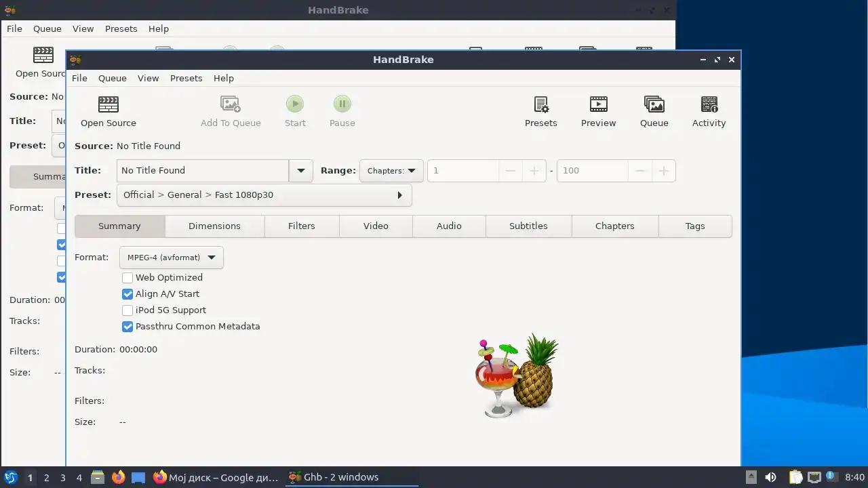Show the Queue from toolbar icon
The image size is (868, 488).
tap(654, 112)
